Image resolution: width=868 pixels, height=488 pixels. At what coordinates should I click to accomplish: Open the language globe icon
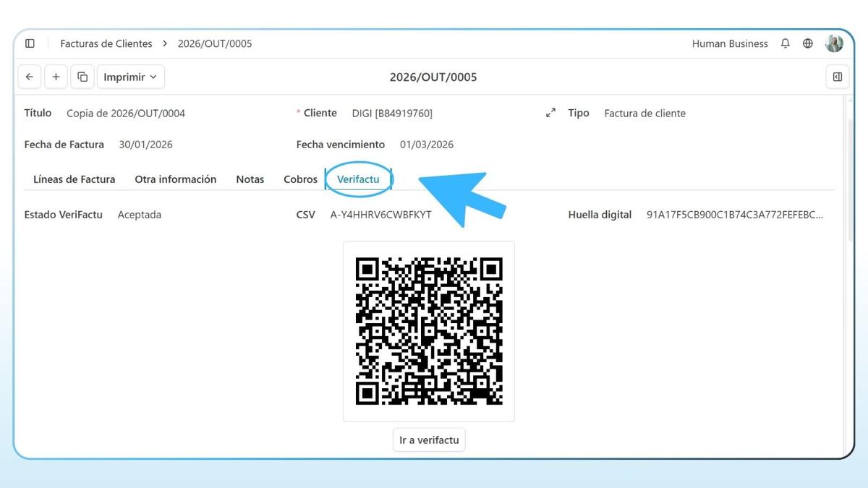point(808,43)
